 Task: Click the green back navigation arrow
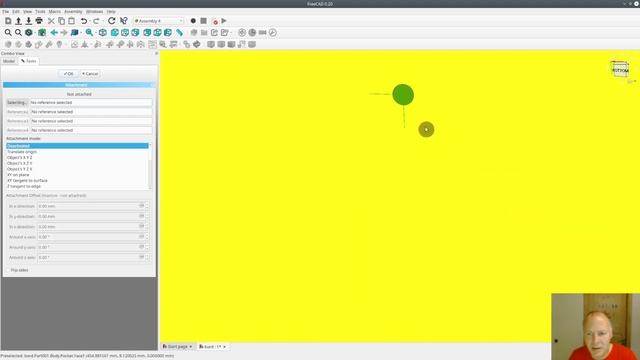54,33
